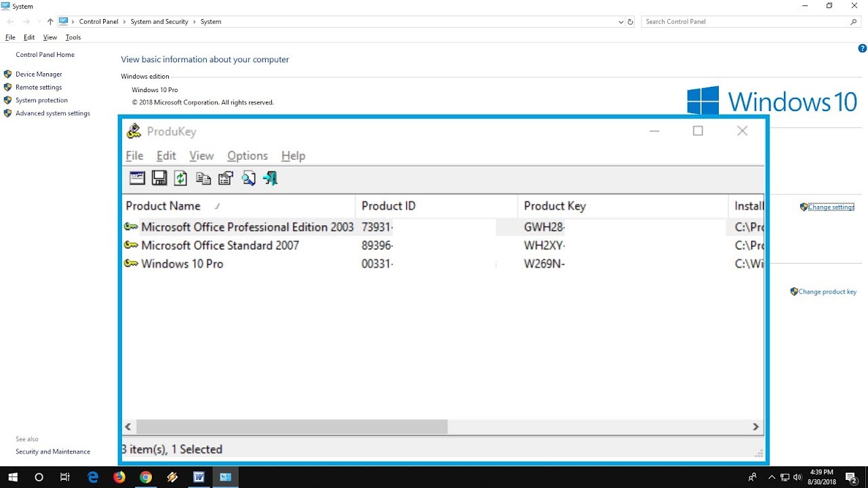Launch Google Chrome from the taskbar

click(x=146, y=477)
